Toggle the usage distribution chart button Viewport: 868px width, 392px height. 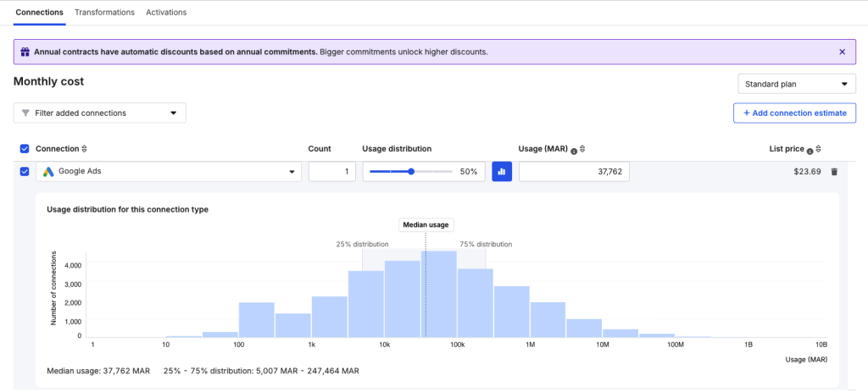tap(502, 171)
